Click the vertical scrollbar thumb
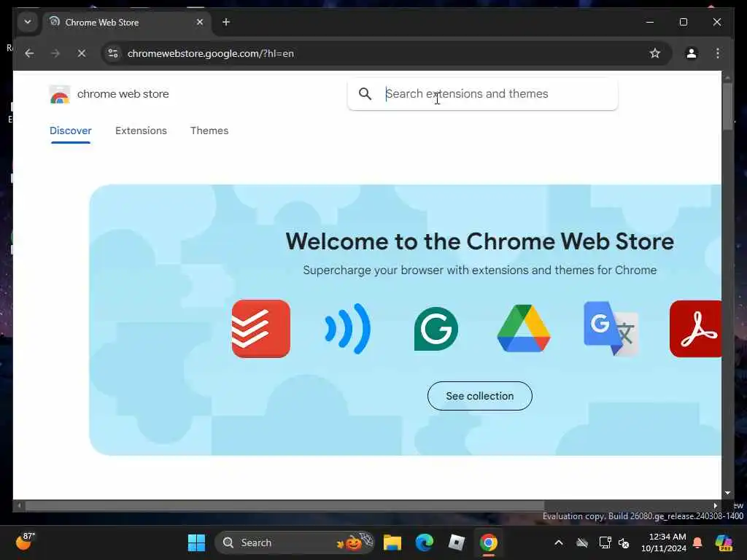The height and width of the screenshot is (560, 747). [x=727, y=106]
